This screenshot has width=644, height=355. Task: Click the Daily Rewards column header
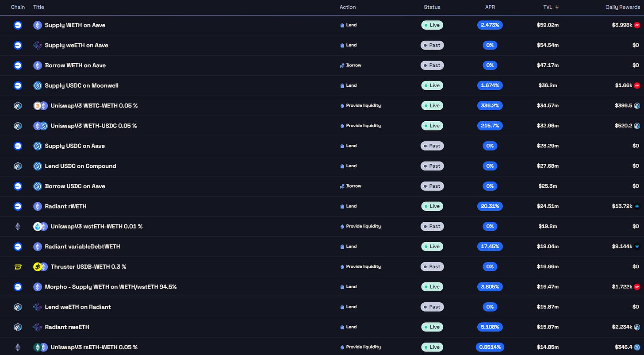(x=622, y=7)
